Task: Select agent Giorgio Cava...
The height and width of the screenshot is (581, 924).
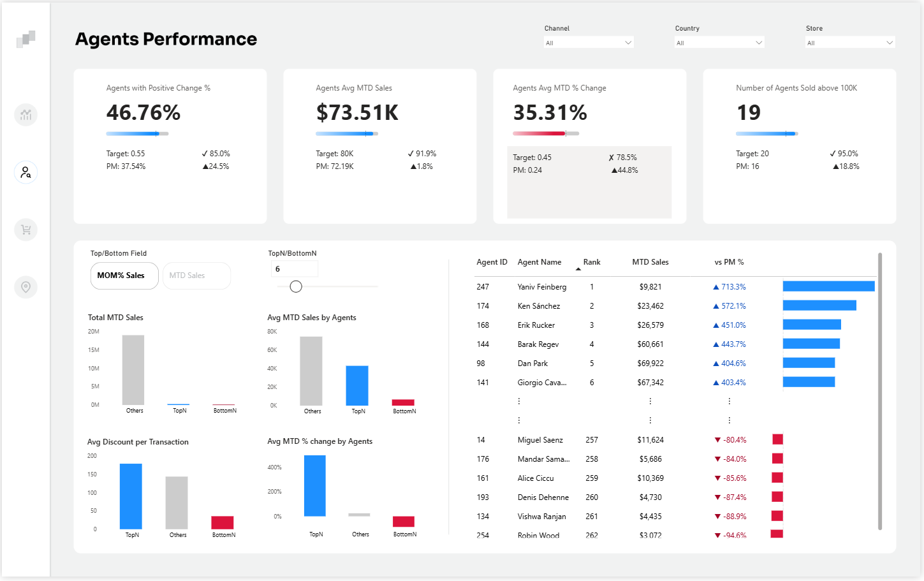Action: pos(542,383)
